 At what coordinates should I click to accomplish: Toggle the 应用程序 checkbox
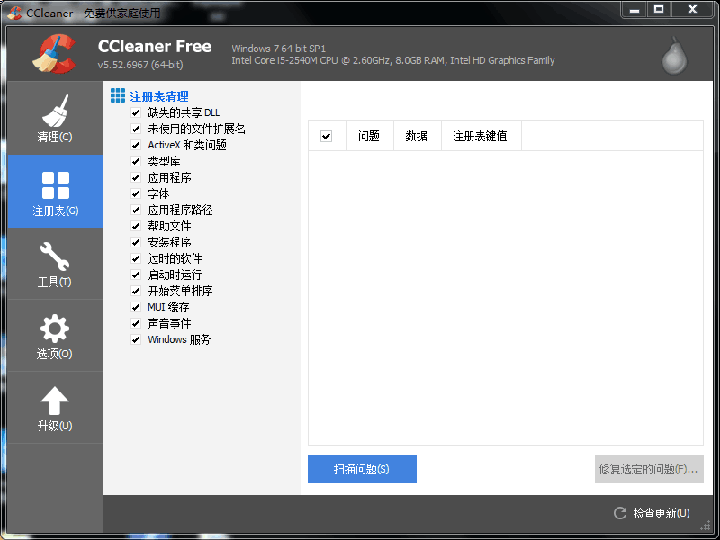pyautogui.click(x=135, y=178)
